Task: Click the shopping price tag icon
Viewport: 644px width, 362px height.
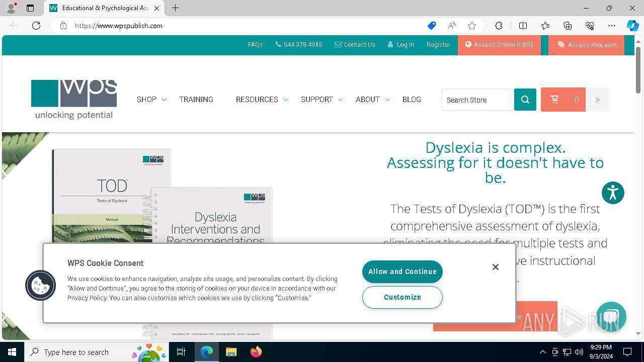Action: click(x=432, y=26)
